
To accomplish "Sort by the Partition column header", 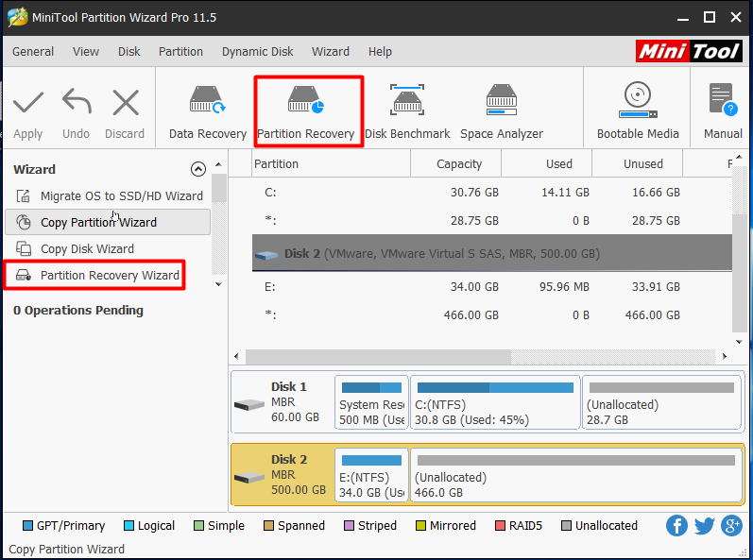I will 332,164.
